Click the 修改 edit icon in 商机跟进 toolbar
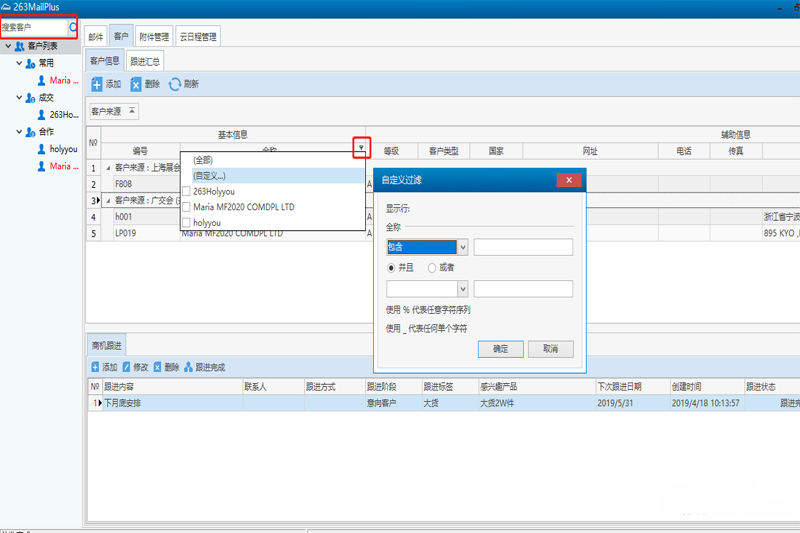The height and width of the screenshot is (533, 800). (x=125, y=367)
